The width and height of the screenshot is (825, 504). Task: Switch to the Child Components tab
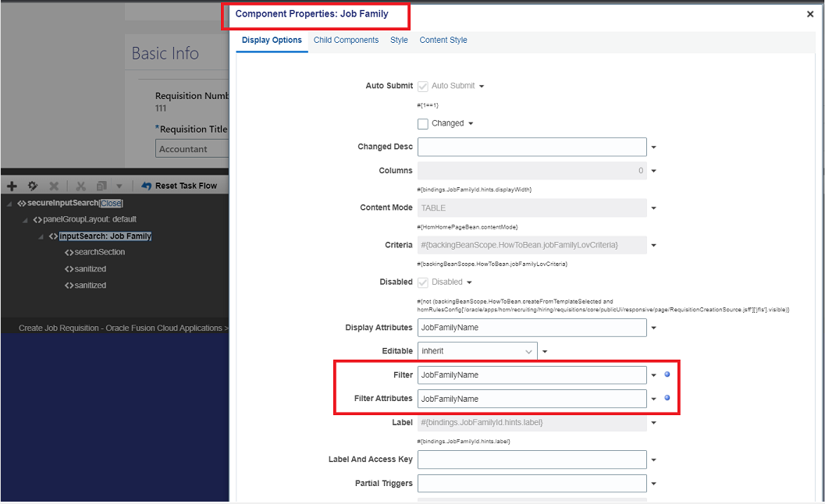coord(346,39)
